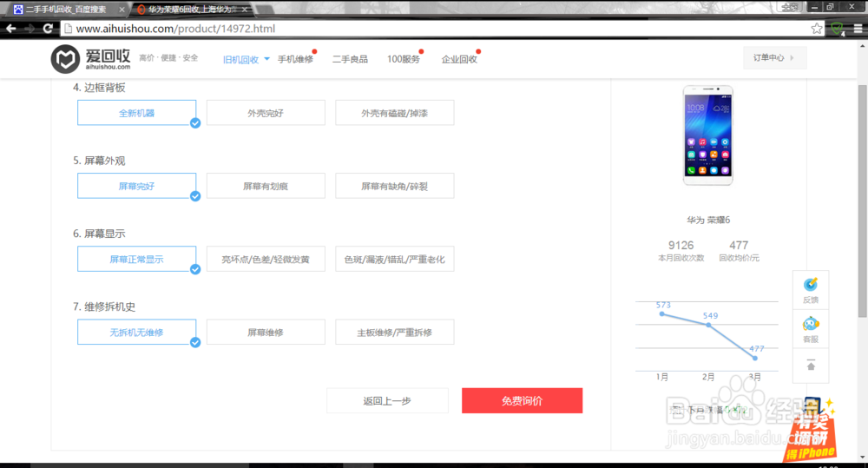The width and height of the screenshot is (868, 468).
Task: Select 屏幕正常显示 option
Action: click(x=137, y=260)
